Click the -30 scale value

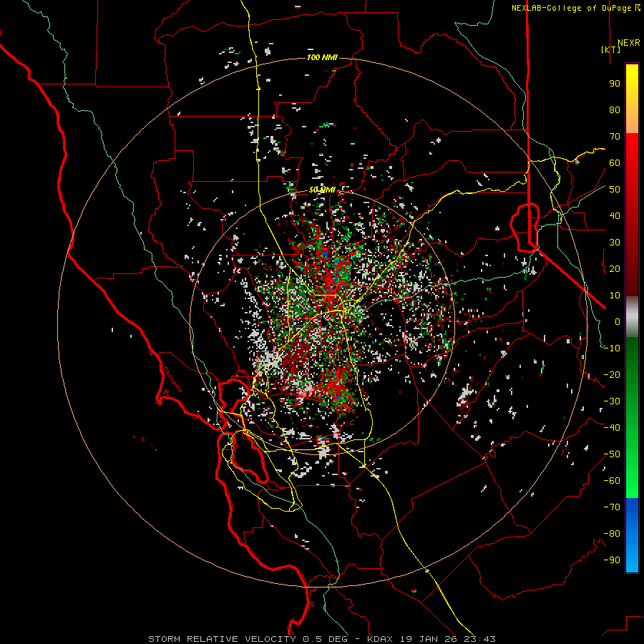point(612,401)
